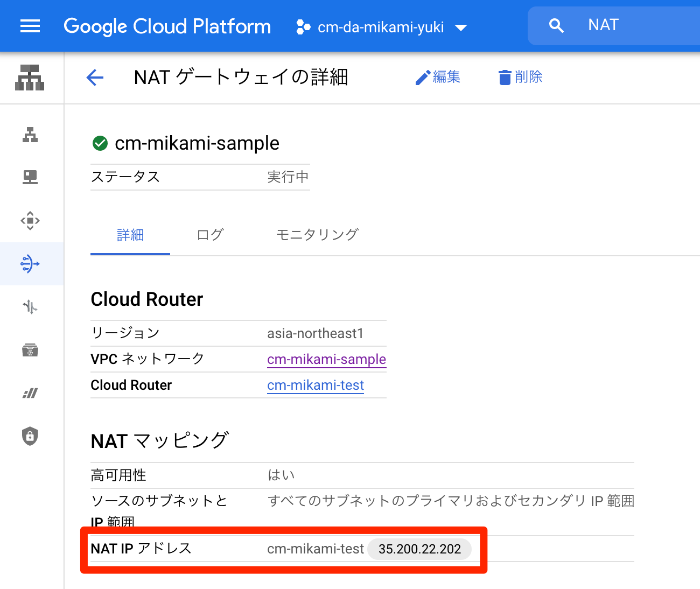Switch to the ログ tab
The height and width of the screenshot is (589, 700).
[x=210, y=235]
